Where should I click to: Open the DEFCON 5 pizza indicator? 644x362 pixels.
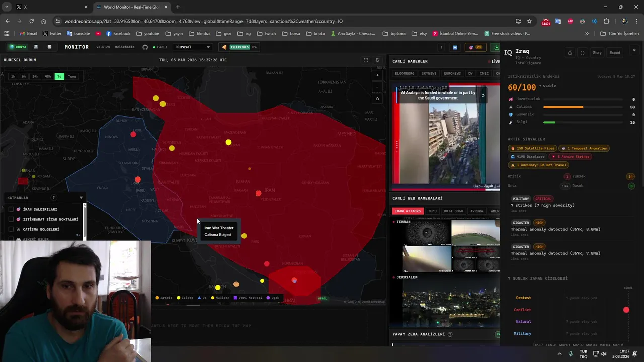239,47
